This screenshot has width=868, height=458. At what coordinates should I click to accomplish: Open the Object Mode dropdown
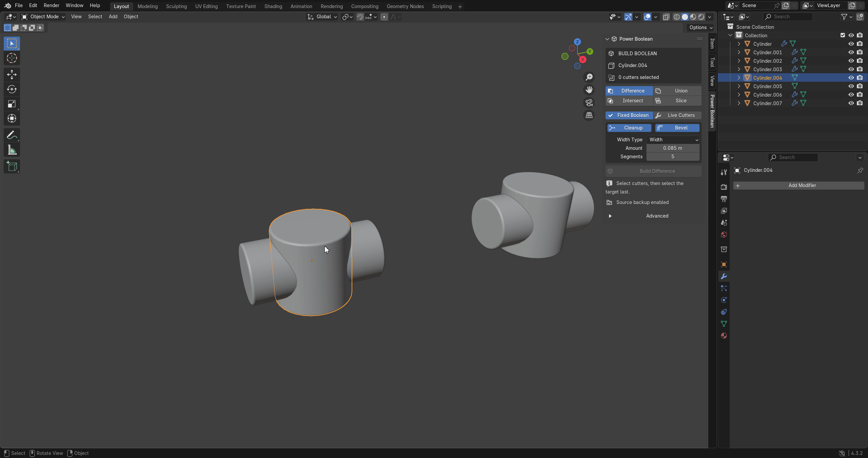point(43,17)
